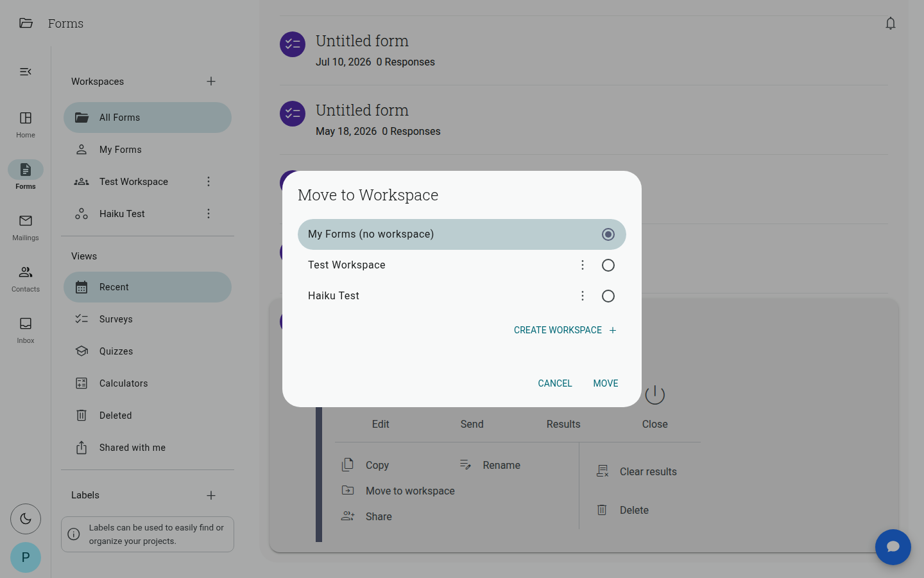The image size is (924, 578).
Task: Confirm with the Move button
Action: pos(606,383)
